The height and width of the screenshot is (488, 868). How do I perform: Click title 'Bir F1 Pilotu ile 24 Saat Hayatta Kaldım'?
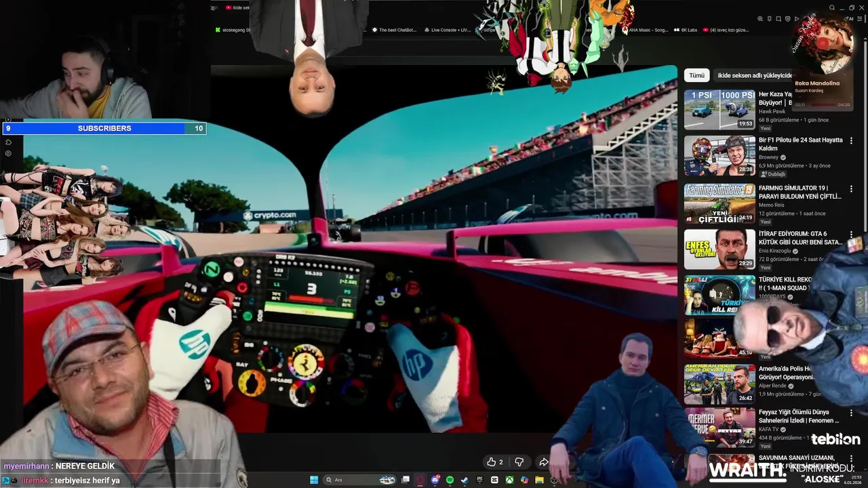[800, 144]
